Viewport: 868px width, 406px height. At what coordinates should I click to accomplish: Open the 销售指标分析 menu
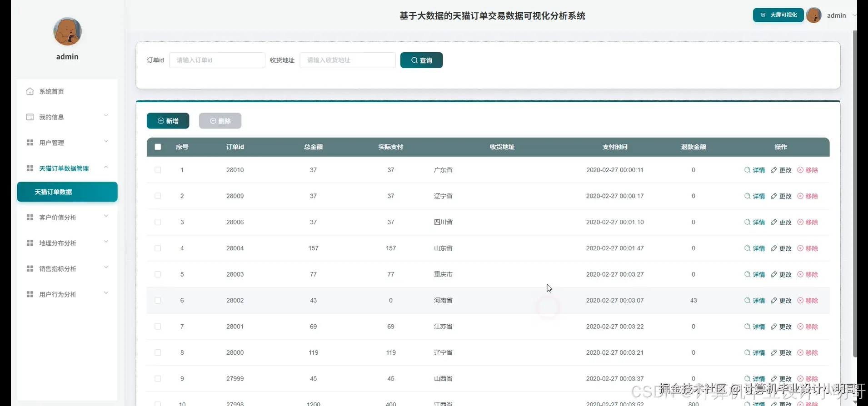[67, 269]
